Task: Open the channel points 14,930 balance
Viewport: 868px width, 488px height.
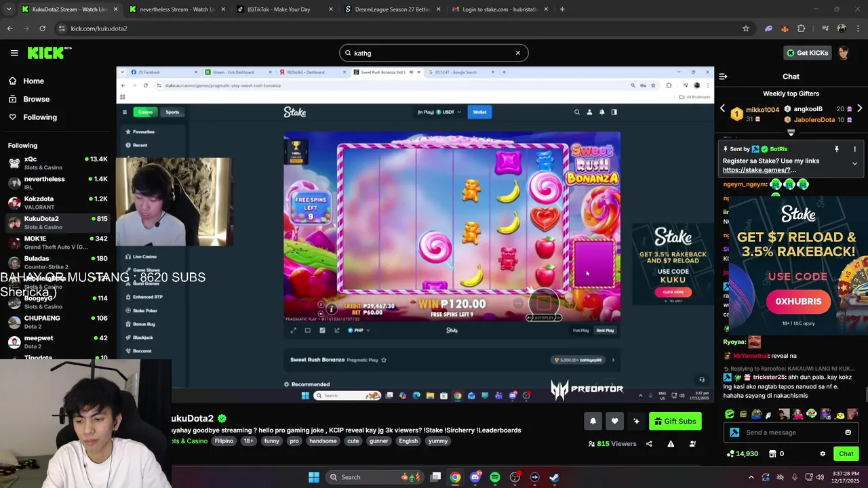Action: coord(742,453)
